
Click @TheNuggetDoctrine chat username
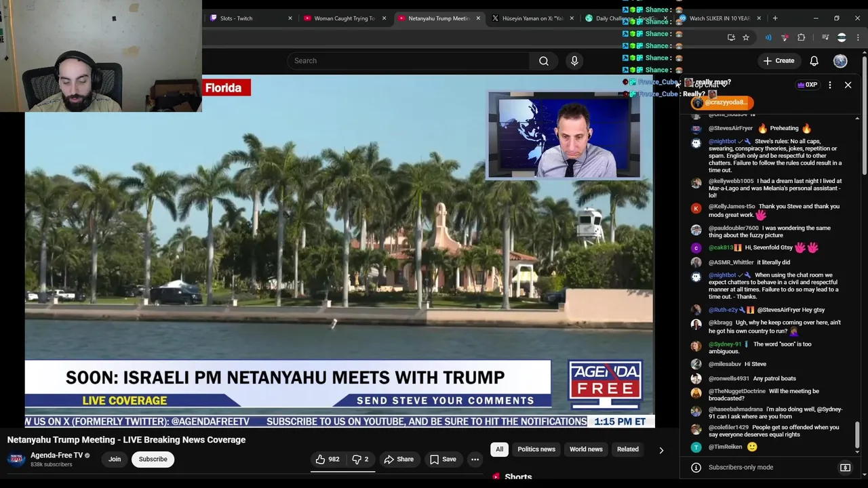point(737,391)
